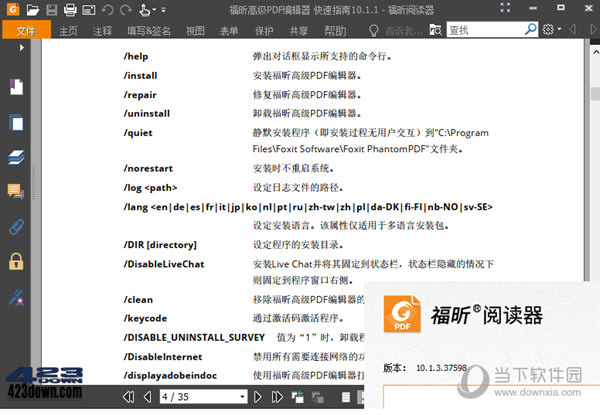Click the /displayadobeindoc text
The image size is (600, 415).
170,376
